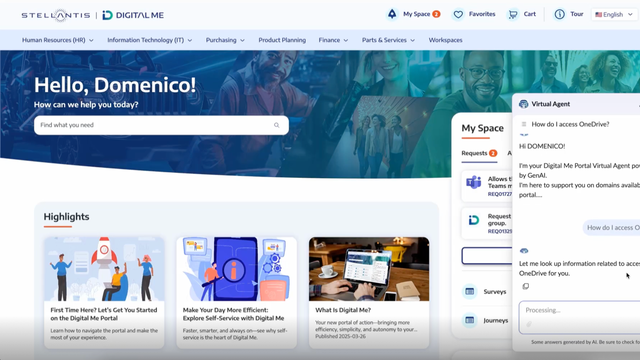Open 'Make Your Day More Efficient' article
This screenshot has width=640, height=360.
[233, 314]
